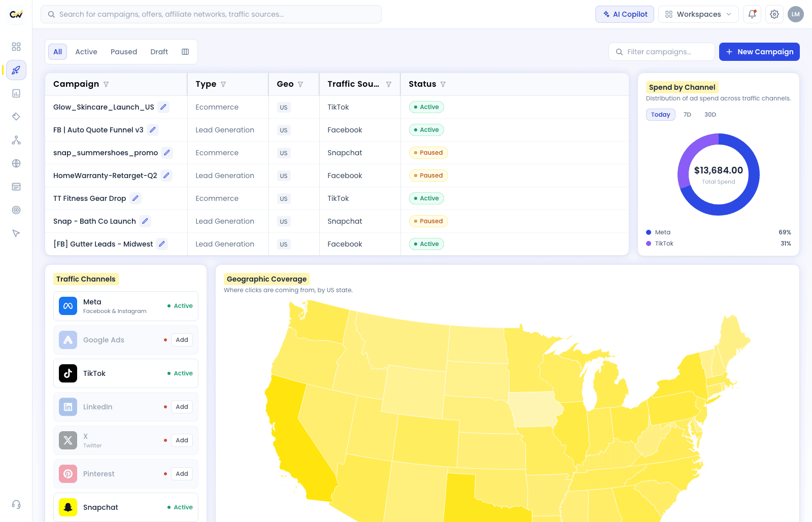This screenshot has height=522, width=812.
Task: Open the cursor pointer icon in sidebar
Action: pyautogui.click(x=16, y=233)
